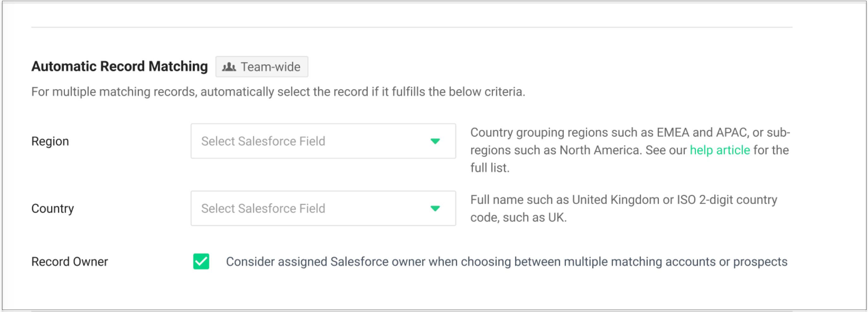
Task: Click 'code, such as UK.' hint text
Action: [x=518, y=218]
